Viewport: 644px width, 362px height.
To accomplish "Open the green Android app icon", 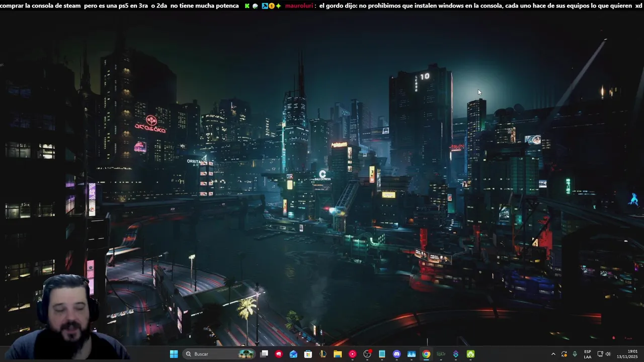I will [470, 354].
